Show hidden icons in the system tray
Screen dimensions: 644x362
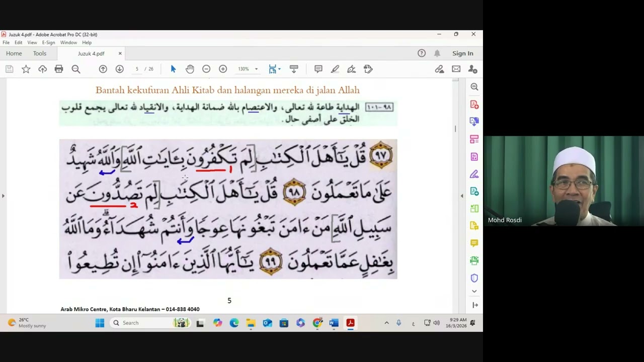(386, 323)
